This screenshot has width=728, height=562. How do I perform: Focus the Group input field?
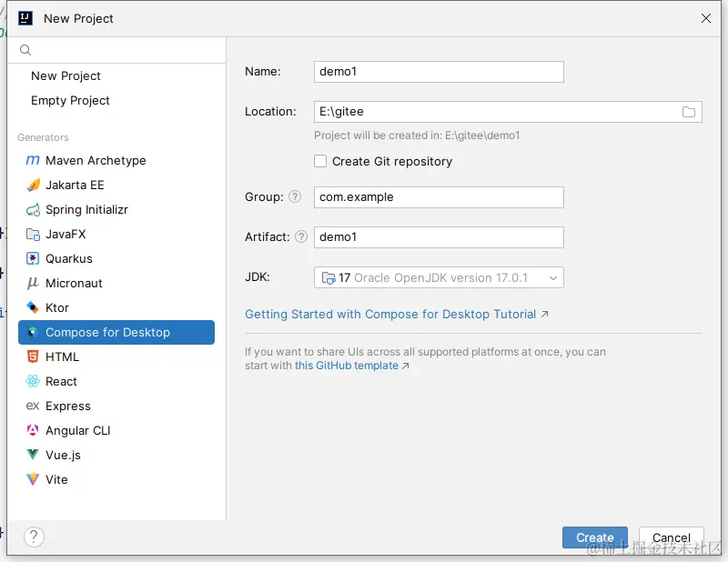439,197
